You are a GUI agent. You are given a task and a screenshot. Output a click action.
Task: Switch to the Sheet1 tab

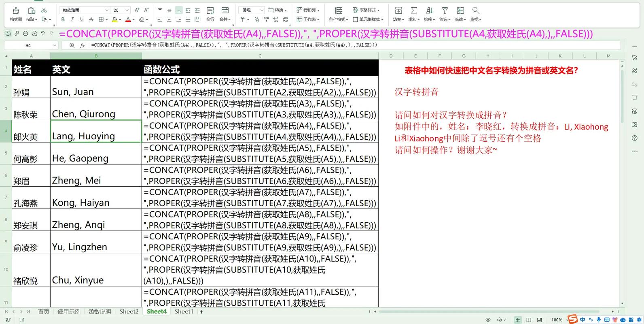[184, 311]
